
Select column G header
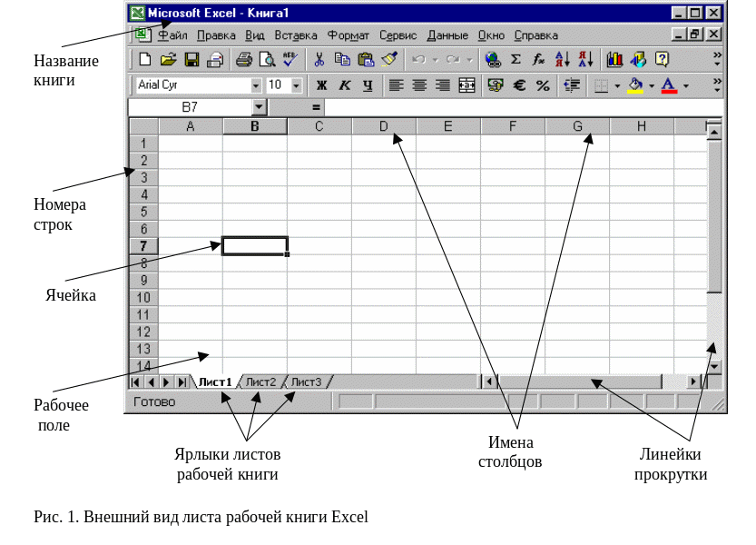[x=577, y=126]
